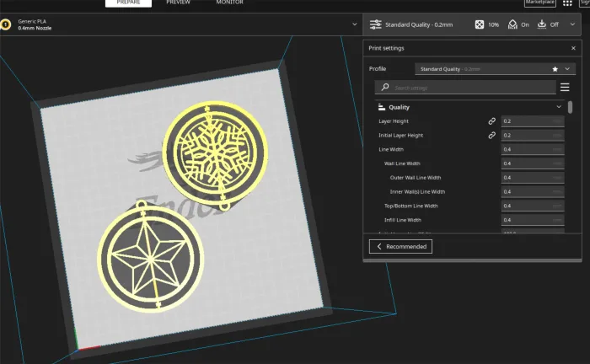
Task: Open the application switcher grid icon
Action: coord(567,3)
